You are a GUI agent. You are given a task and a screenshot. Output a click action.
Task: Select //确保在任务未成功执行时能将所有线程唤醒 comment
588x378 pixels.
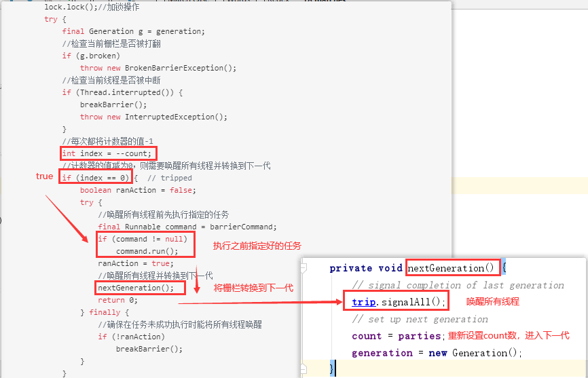[180, 324]
